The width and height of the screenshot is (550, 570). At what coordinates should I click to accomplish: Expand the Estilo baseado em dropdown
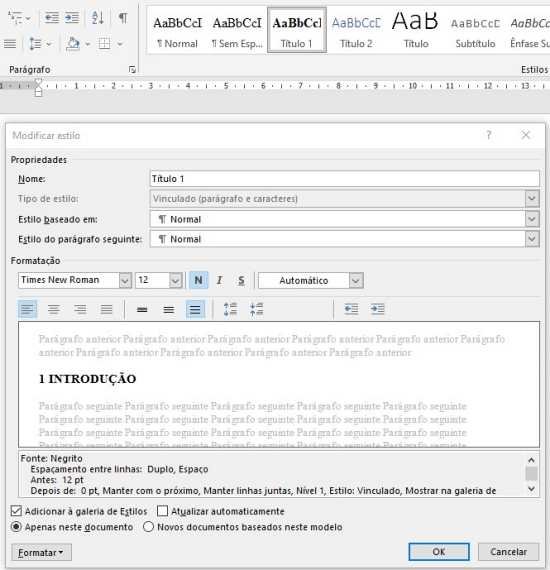(x=532, y=219)
